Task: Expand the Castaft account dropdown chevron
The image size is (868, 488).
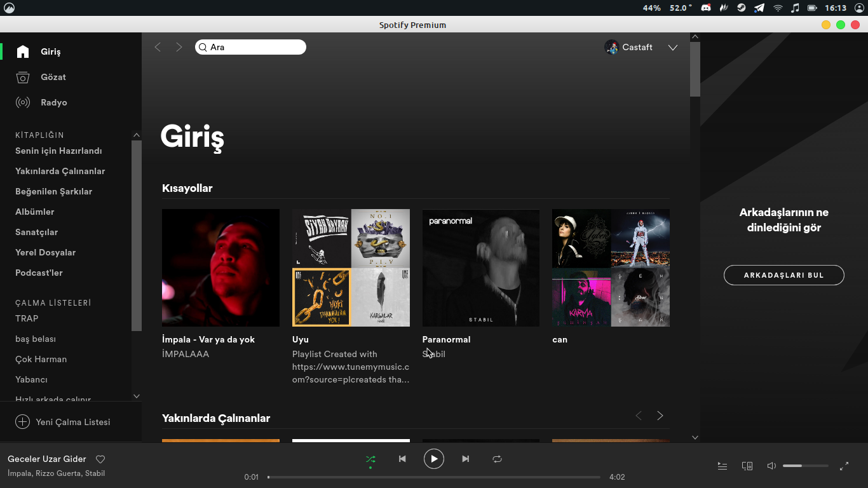Action: point(673,48)
